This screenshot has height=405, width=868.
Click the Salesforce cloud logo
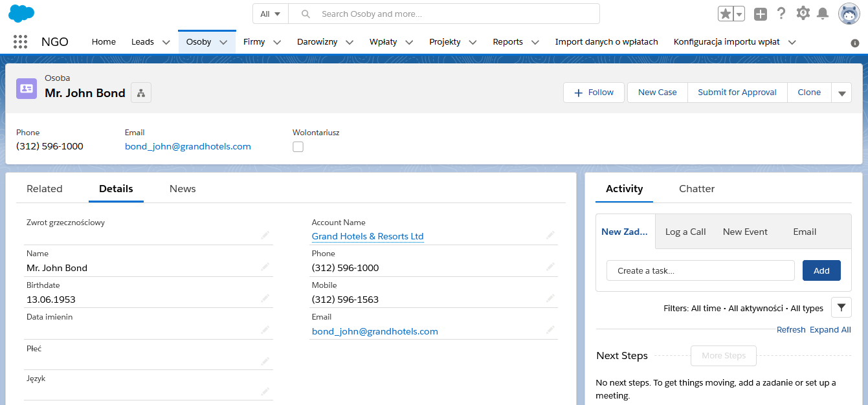pyautogui.click(x=21, y=13)
